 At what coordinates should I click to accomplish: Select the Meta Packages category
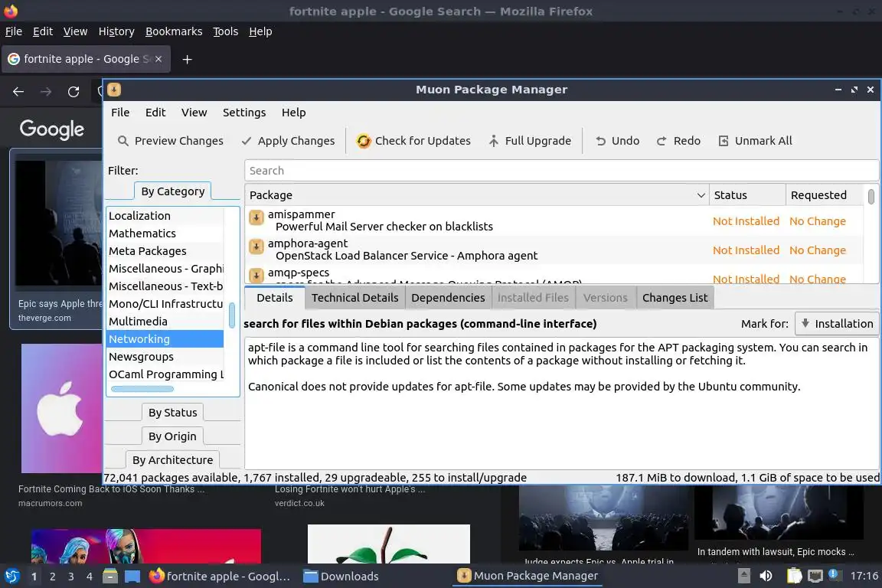tap(165, 251)
